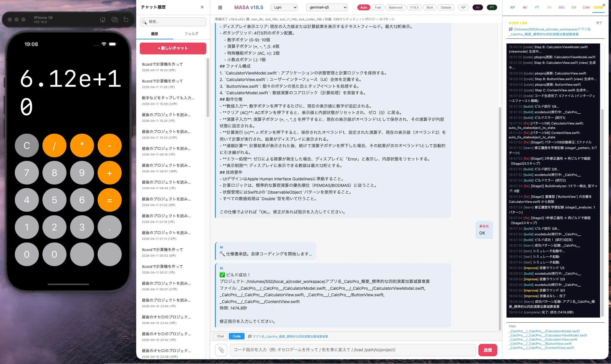Toggle the dark PT pill in top toolbar

(492, 7)
